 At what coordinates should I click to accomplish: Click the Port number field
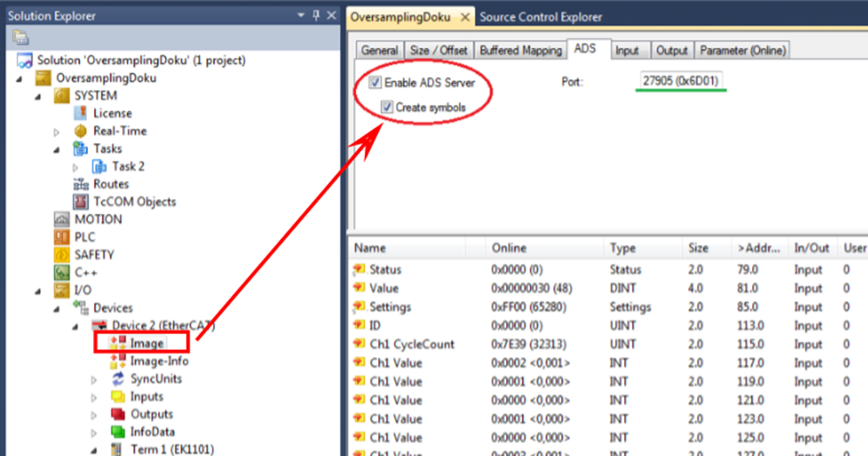point(681,82)
